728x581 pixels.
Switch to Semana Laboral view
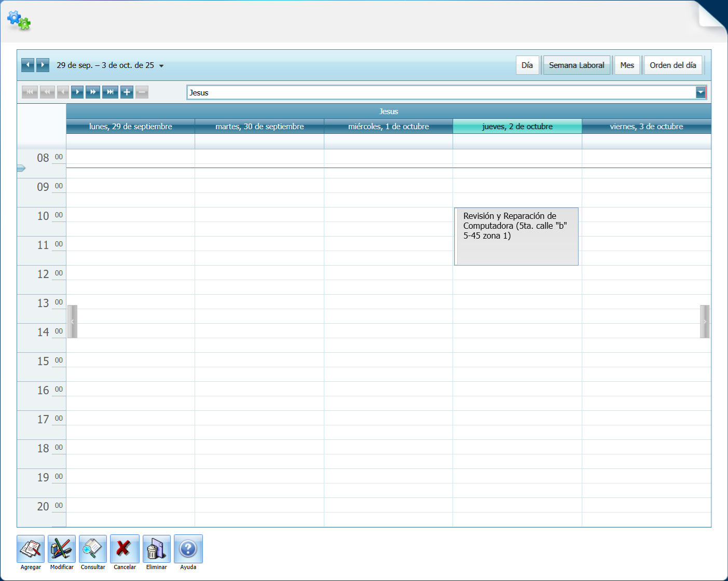pos(576,65)
